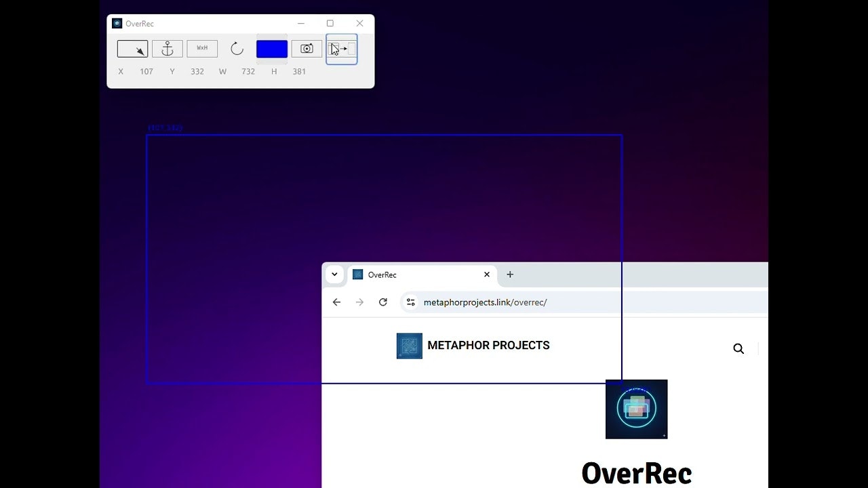Minimize the OverRec window
Screen dimensions: 868x488
(x=301, y=24)
